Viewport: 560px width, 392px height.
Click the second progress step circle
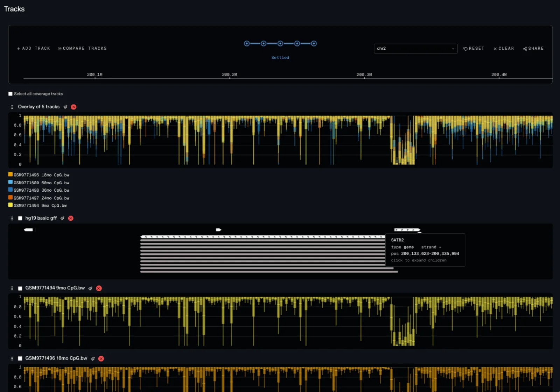[264, 44]
